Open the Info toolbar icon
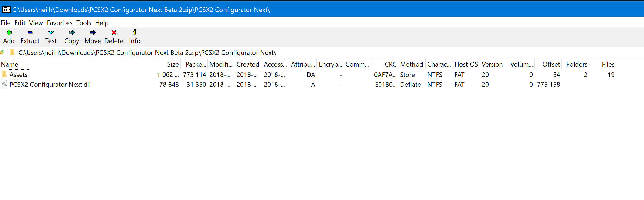This screenshot has width=644, height=200. [x=135, y=32]
